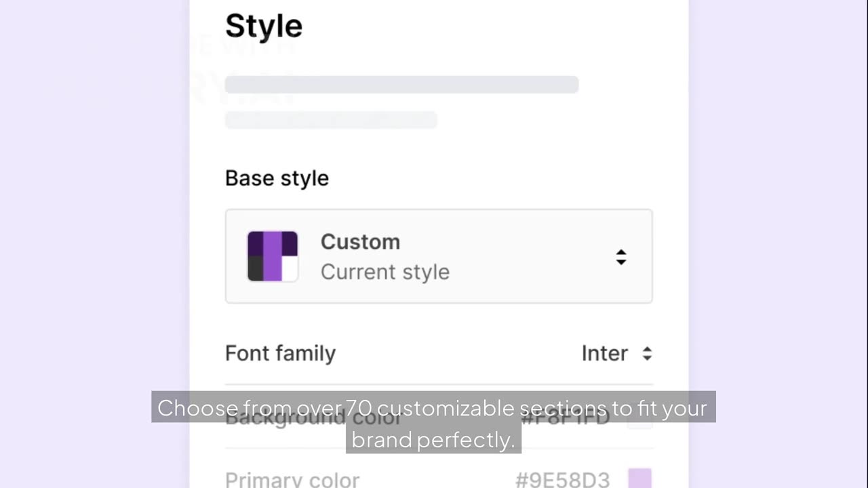The height and width of the screenshot is (488, 868).
Task: Click the "Current style" subtitle text
Action: tap(384, 272)
